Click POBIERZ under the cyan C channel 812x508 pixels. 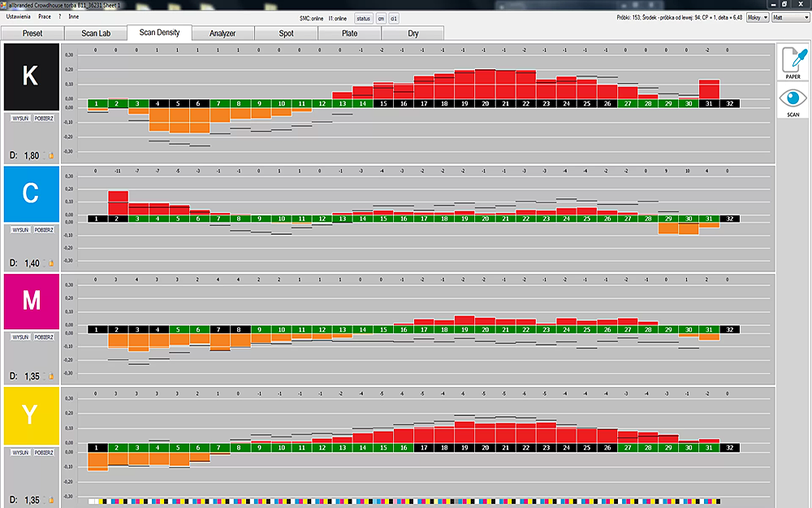point(44,230)
